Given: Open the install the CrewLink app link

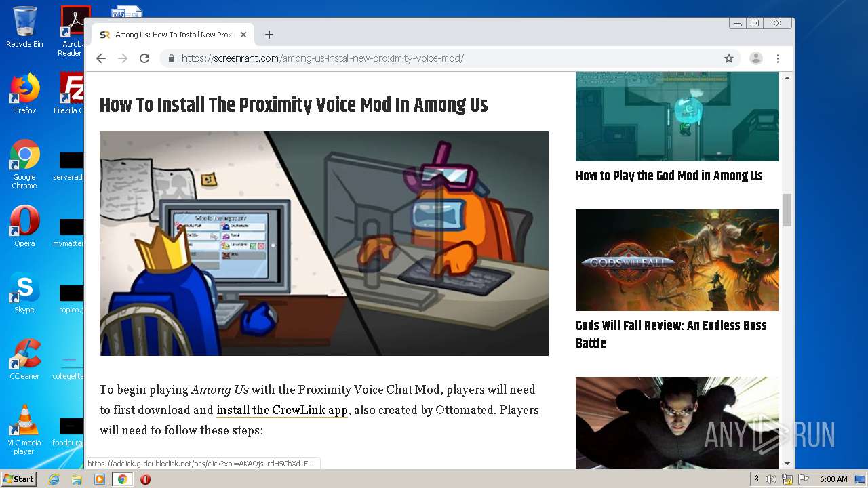Looking at the screenshot, I should pos(282,410).
